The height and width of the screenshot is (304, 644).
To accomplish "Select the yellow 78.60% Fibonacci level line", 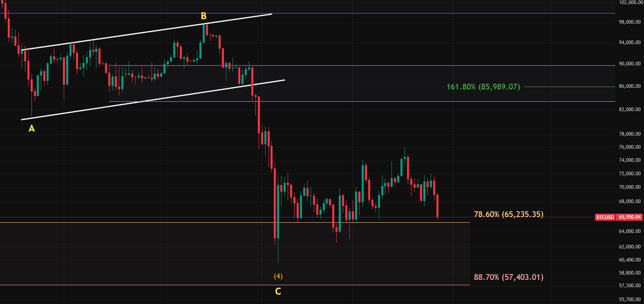I will tap(235, 222).
